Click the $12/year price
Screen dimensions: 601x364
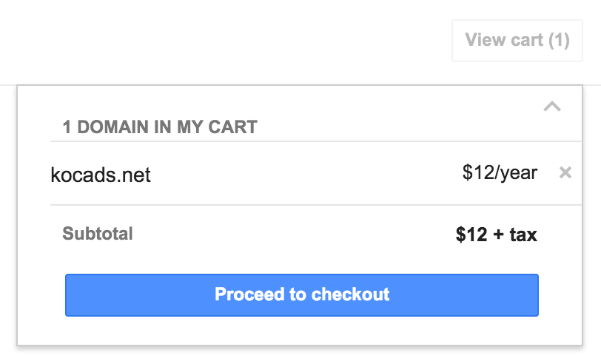tap(500, 173)
